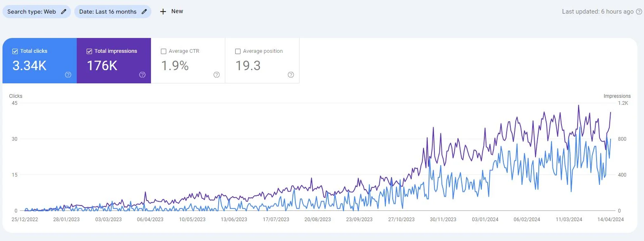
Task: Click the 20/08/2023 date label
Action: (318, 220)
